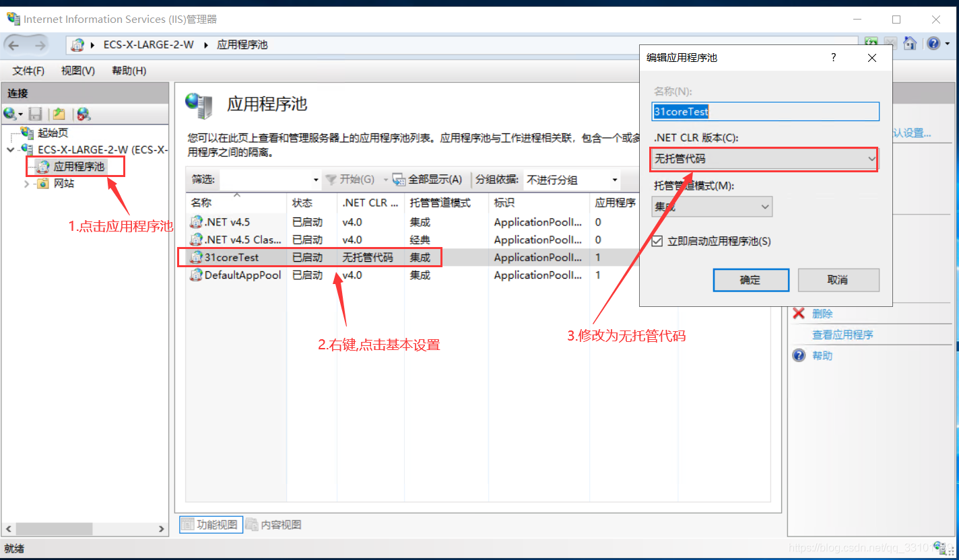Click the 筛选 filter text box

265,180
